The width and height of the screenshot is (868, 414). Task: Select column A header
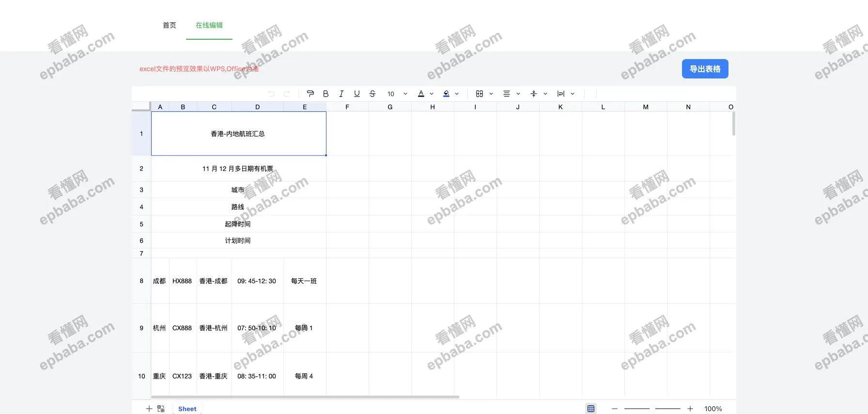(x=160, y=107)
